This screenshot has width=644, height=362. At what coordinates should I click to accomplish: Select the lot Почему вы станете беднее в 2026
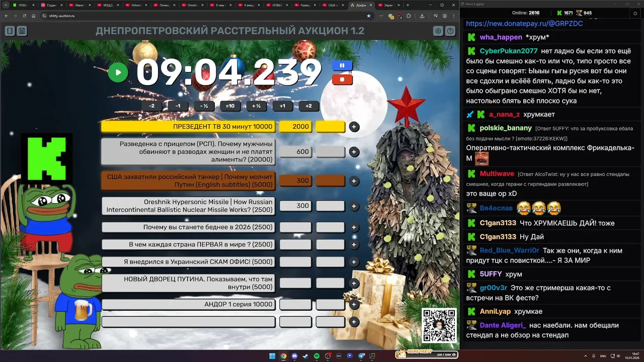pos(188,227)
